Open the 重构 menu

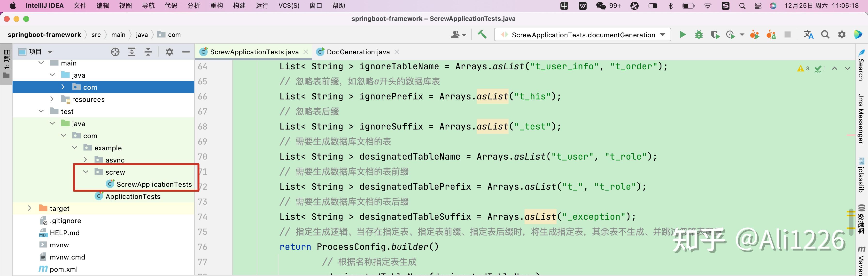click(x=217, y=5)
